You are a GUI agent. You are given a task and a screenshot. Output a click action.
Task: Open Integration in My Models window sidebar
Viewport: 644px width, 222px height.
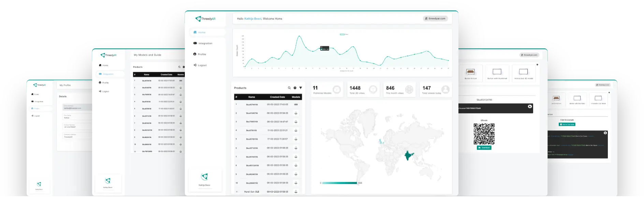110,74
